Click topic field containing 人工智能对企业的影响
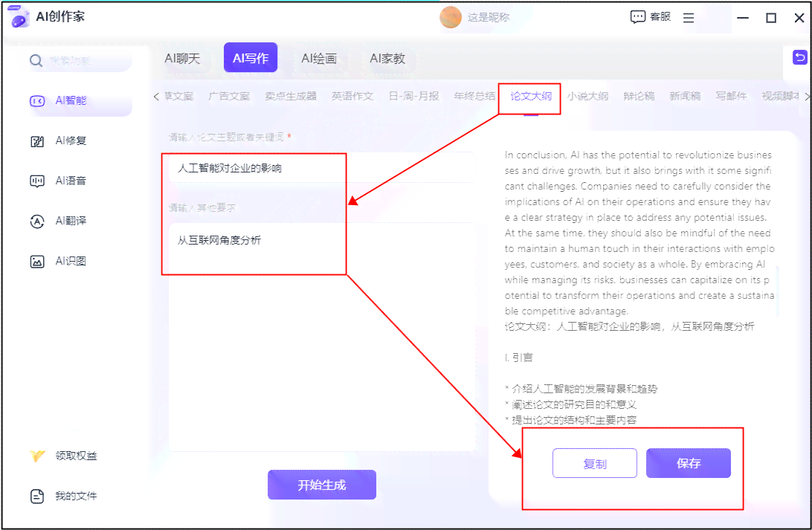The image size is (812, 530). click(x=321, y=168)
